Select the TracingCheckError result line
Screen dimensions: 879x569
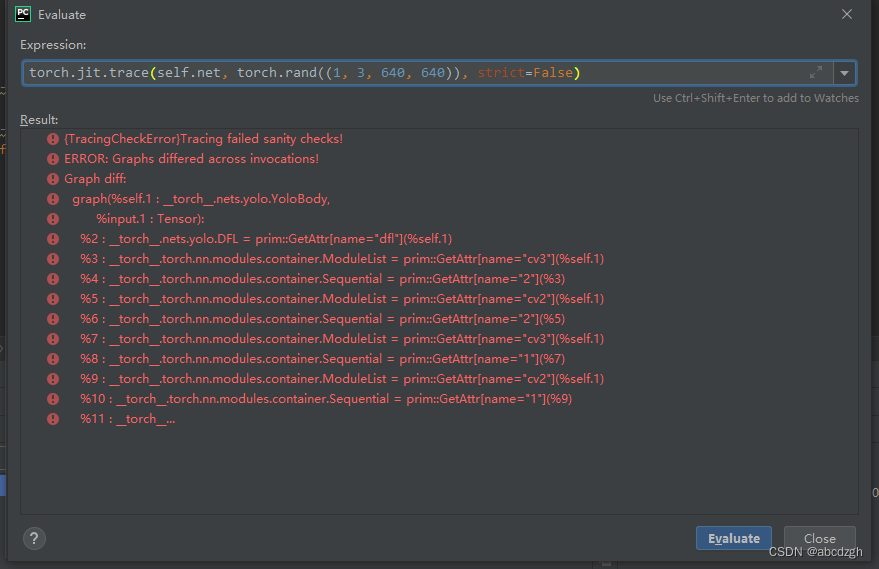(203, 138)
